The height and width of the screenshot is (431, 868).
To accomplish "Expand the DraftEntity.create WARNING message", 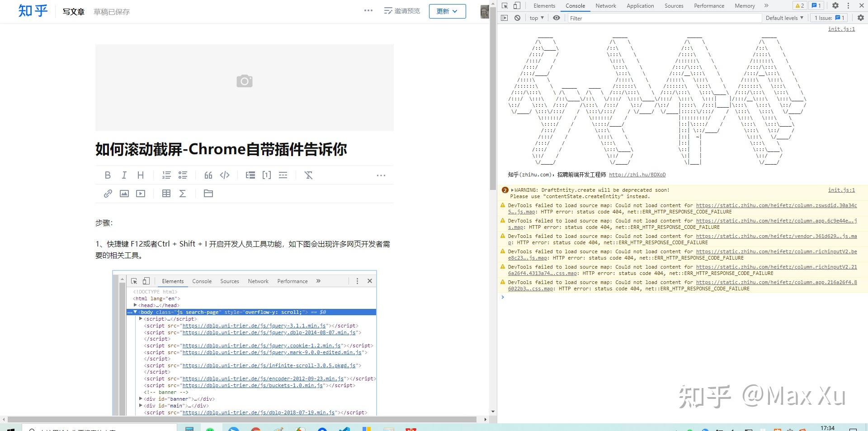I will [512, 190].
